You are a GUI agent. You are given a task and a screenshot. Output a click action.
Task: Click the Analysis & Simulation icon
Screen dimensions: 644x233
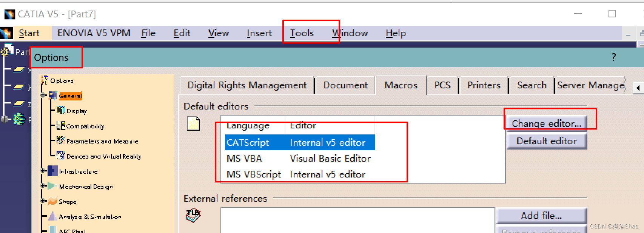coord(53,216)
